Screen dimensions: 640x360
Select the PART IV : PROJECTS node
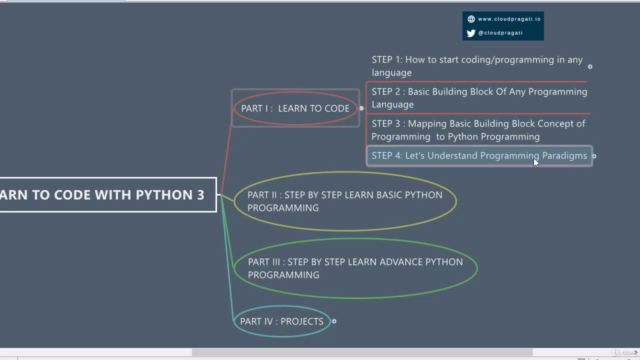tap(282, 321)
